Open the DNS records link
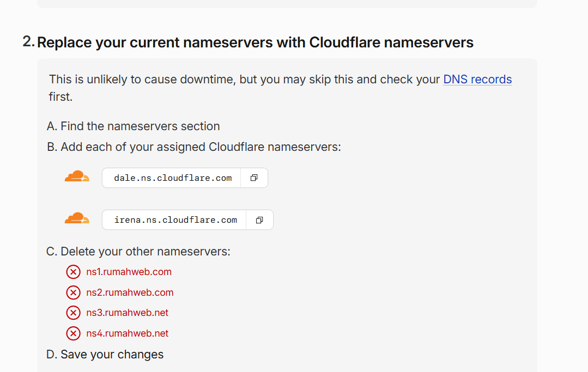The width and height of the screenshot is (588, 372). (477, 80)
